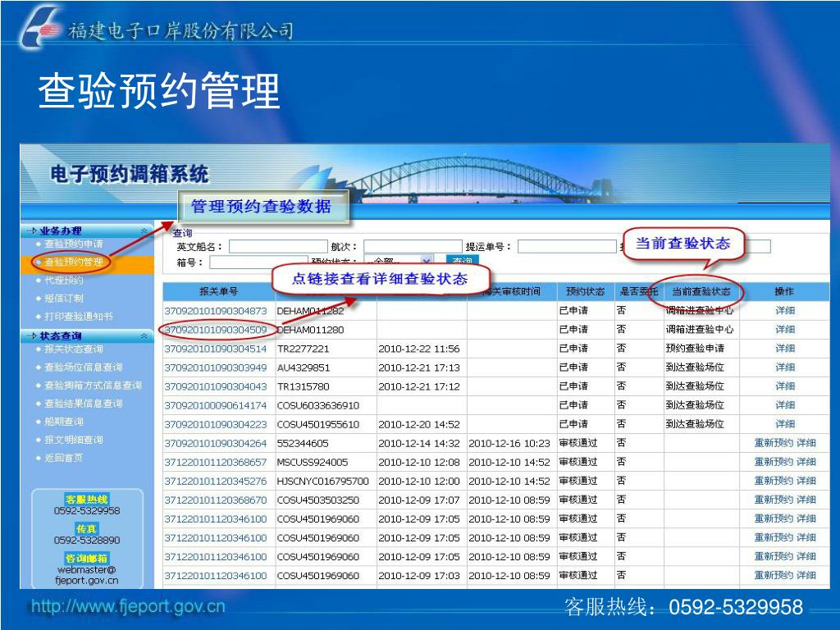The width and height of the screenshot is (840, 630).
Task: Click 详细 for row AU4329851
Action: click(x=785, y=367)
